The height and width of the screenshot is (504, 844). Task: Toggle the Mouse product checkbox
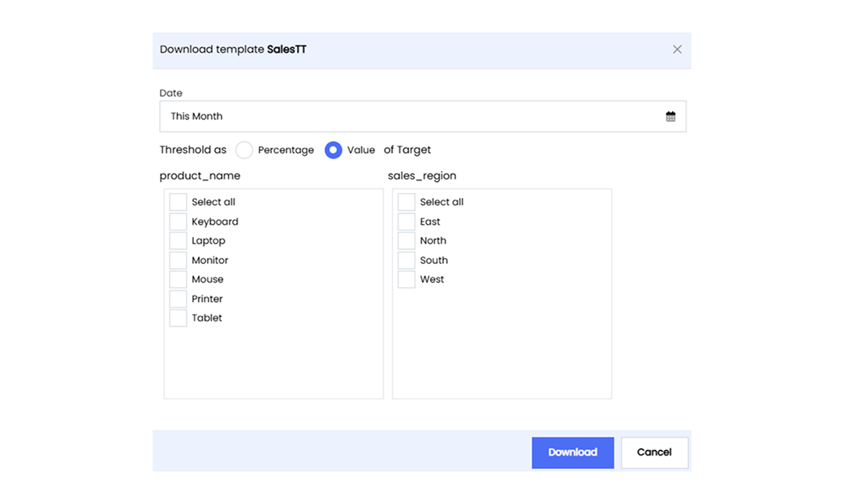tap(179, 279)
